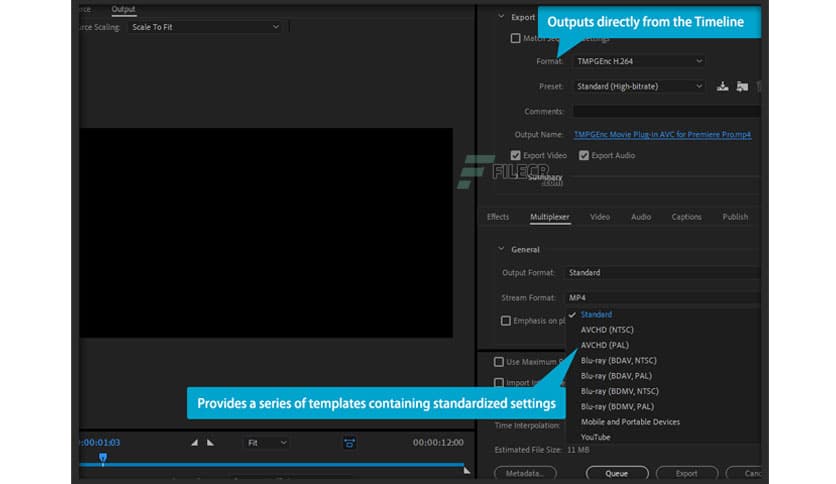Click the blue playhead on timeline
The width and height of the screenshot is (836, 484).
tap(103, 458)
